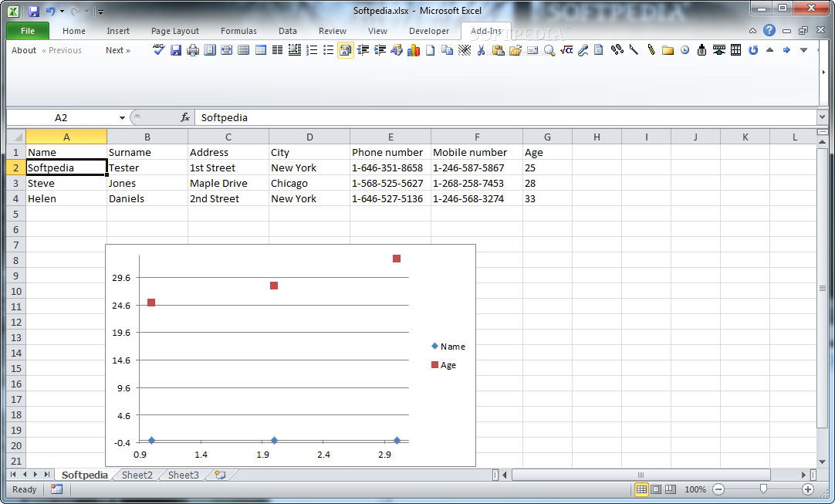
Task: Click the formula bar showing Softpedia
Action: pos(506,117)
